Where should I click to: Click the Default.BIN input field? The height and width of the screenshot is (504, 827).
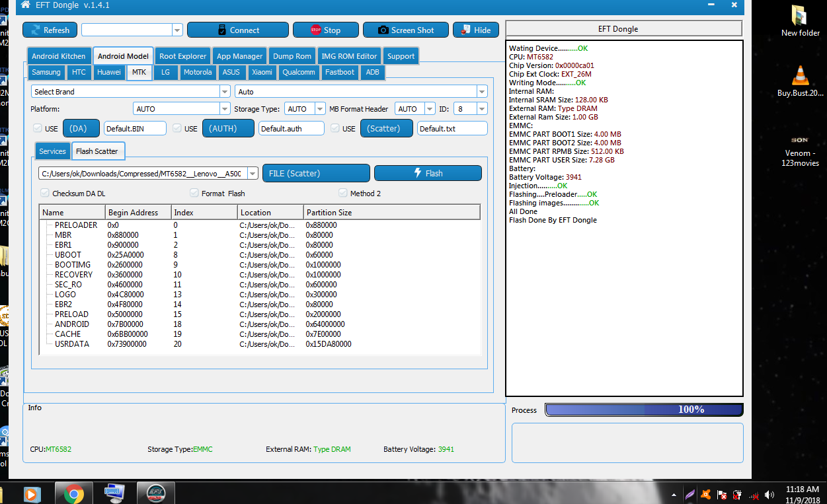135,128
